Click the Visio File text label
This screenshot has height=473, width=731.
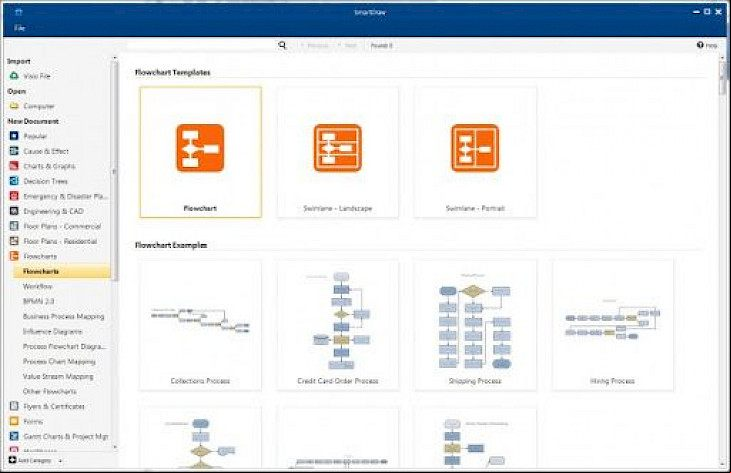37,76
